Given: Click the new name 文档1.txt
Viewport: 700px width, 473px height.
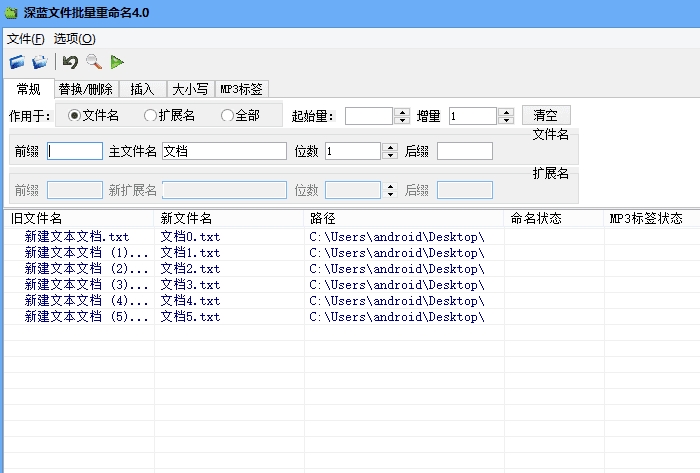Looking at the screenshot, I should pyautogui.click(x=190, y=253).
